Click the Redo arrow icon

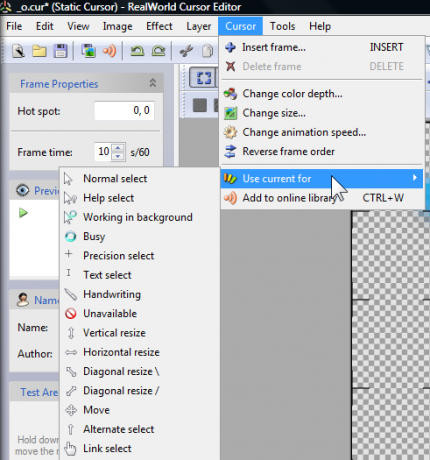click(158, 51)
